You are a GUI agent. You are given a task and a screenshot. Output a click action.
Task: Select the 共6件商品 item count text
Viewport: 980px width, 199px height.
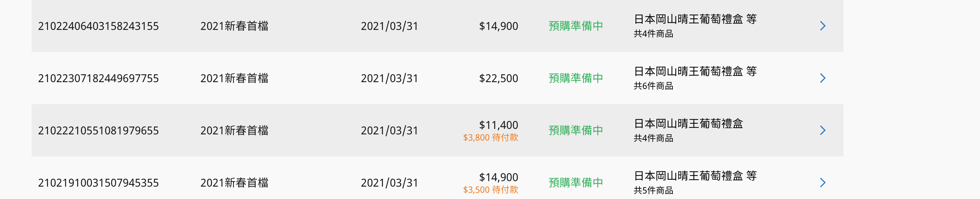tap(653, 86)
